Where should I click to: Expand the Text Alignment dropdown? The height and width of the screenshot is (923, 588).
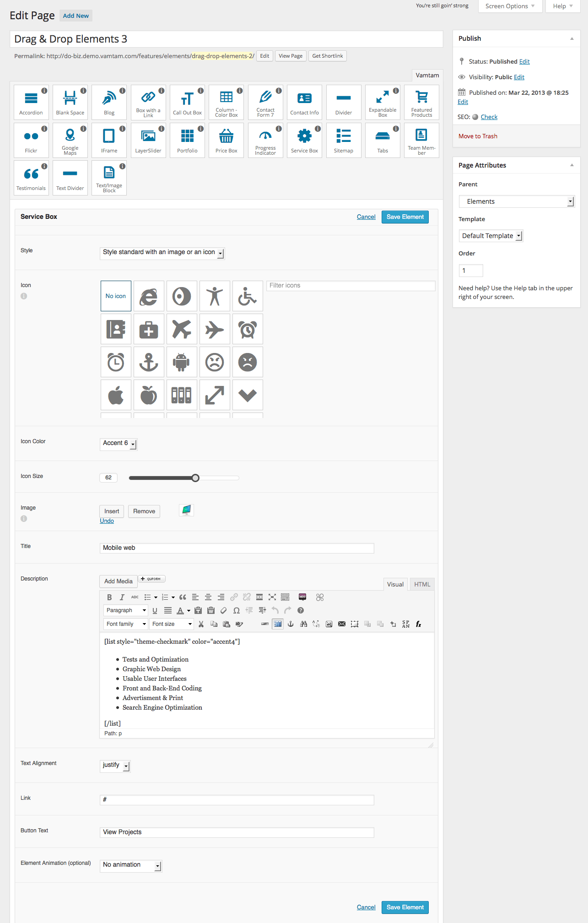[x=115, y=766]
